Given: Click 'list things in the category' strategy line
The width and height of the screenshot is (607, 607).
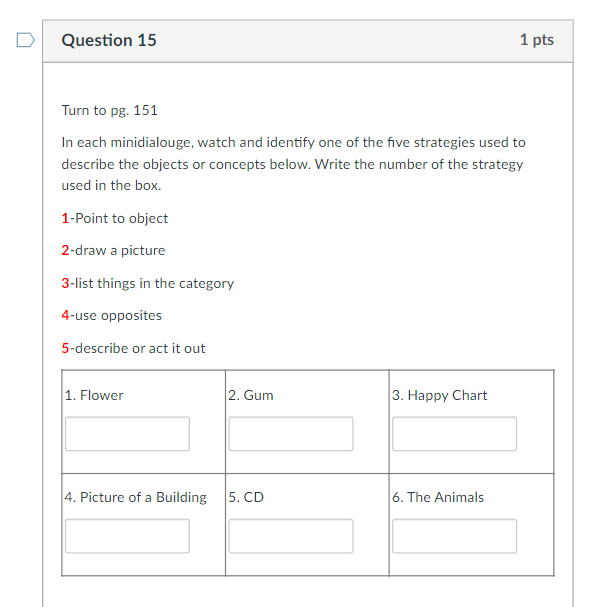Looking at the screenshot, I should click(147, 283).
